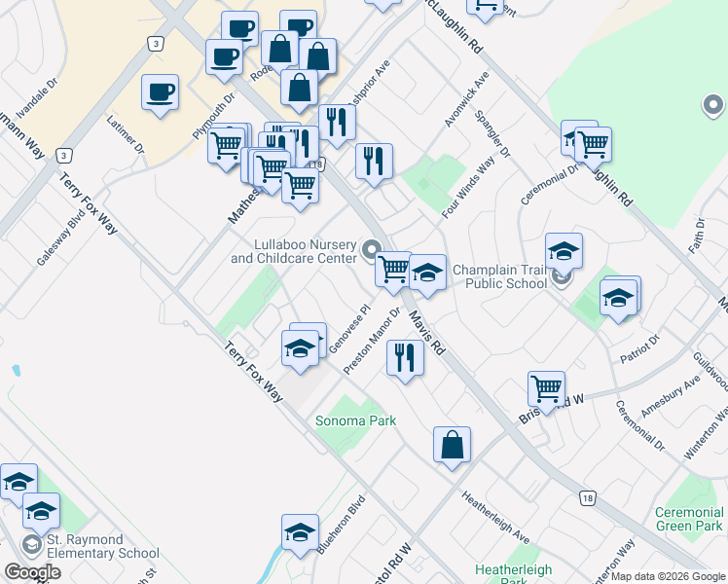This screenshot has width=728, height=584.
Task: Click the school marker near Patriot Dr park
Action: pyautogui.click(x=618, y=301)
